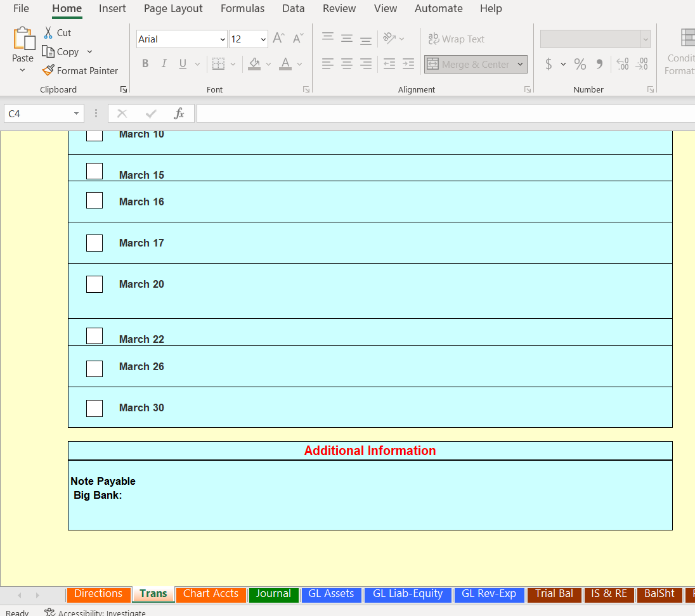This screenshot has width=695, height=616.
Task: Decrease decimal places
Action: [x=642, y=64]
